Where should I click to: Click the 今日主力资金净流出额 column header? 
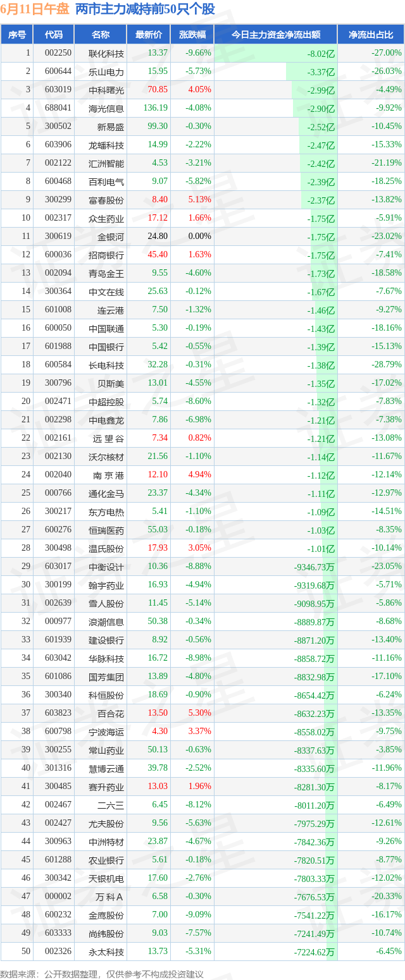tap(275, 35)
